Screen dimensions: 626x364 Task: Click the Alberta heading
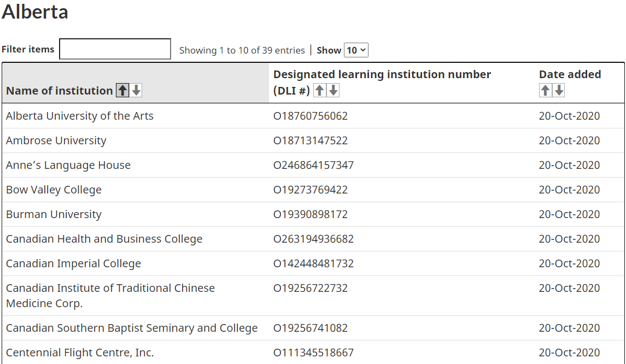35,11
